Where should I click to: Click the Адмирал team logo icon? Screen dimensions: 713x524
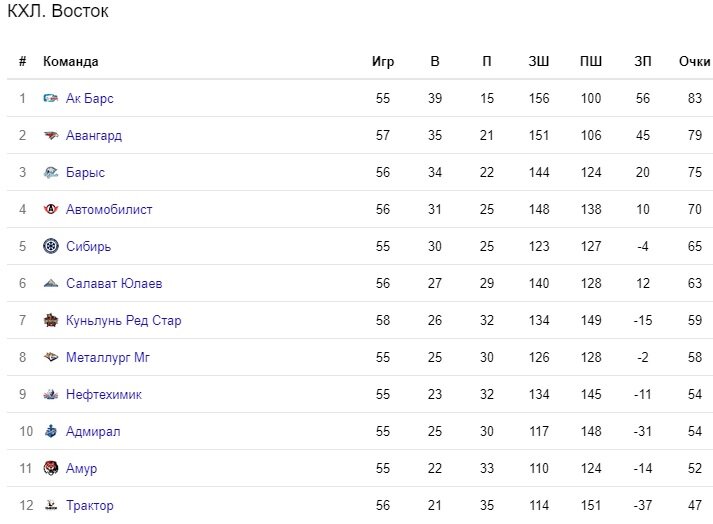(x=50, y=431)
